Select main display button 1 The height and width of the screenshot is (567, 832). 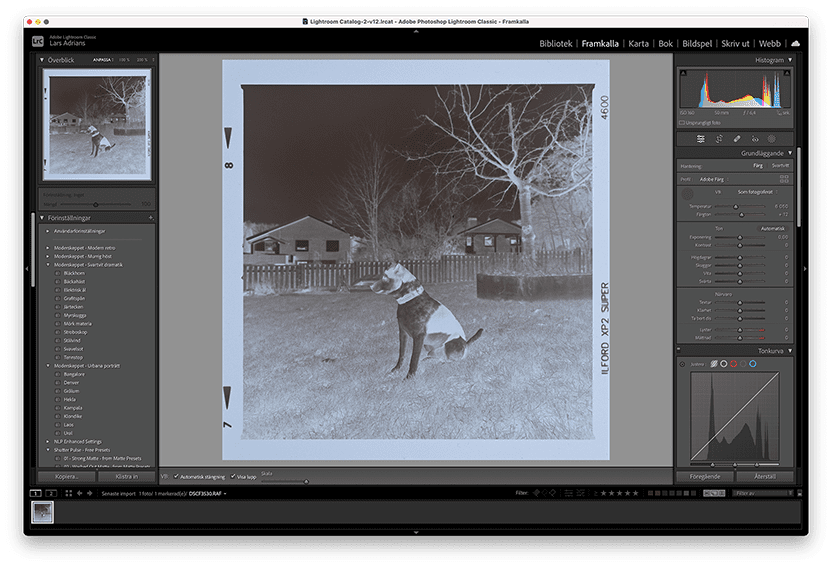point(36,493)
